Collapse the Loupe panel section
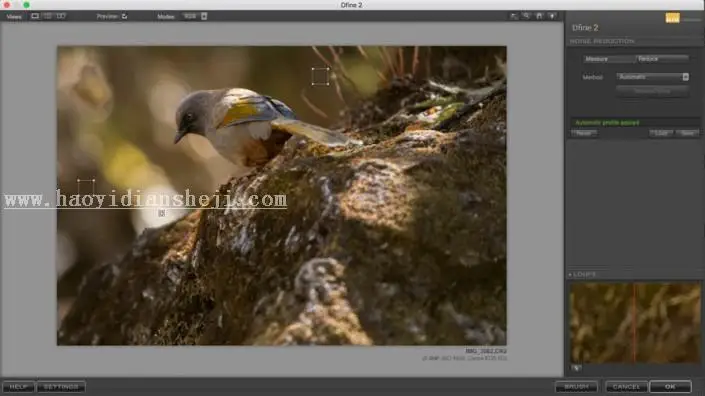 (570, 274)
